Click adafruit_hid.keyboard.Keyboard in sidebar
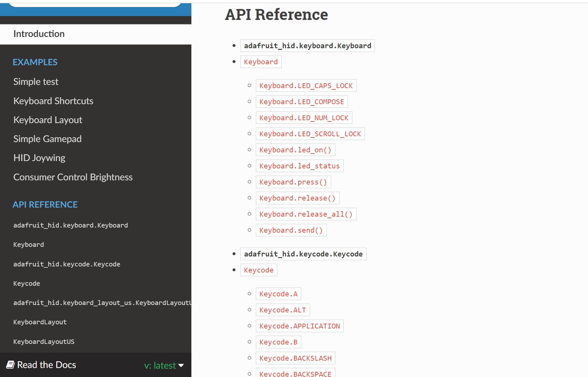This screenshot has height=377, width=588. tap(71, 225)
